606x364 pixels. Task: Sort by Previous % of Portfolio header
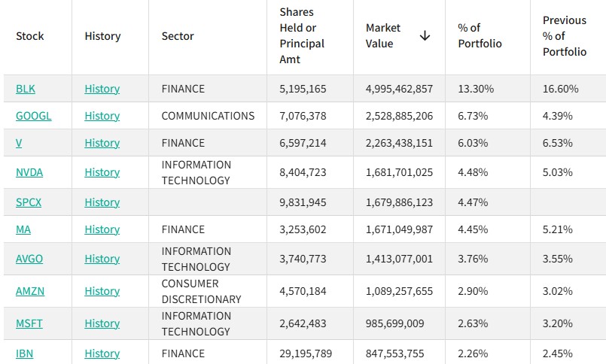[565, 36]
